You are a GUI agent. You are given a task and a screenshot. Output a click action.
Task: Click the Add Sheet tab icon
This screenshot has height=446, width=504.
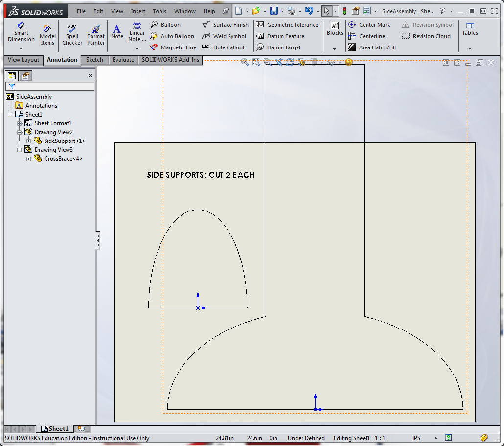point(81,429)
